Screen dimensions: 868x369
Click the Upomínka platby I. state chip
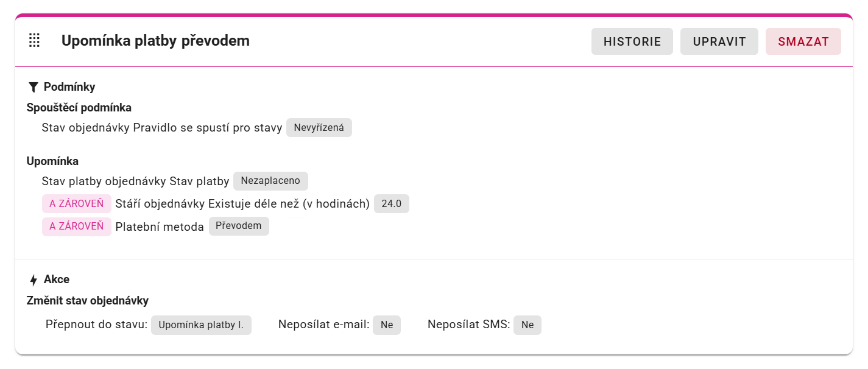201,325
